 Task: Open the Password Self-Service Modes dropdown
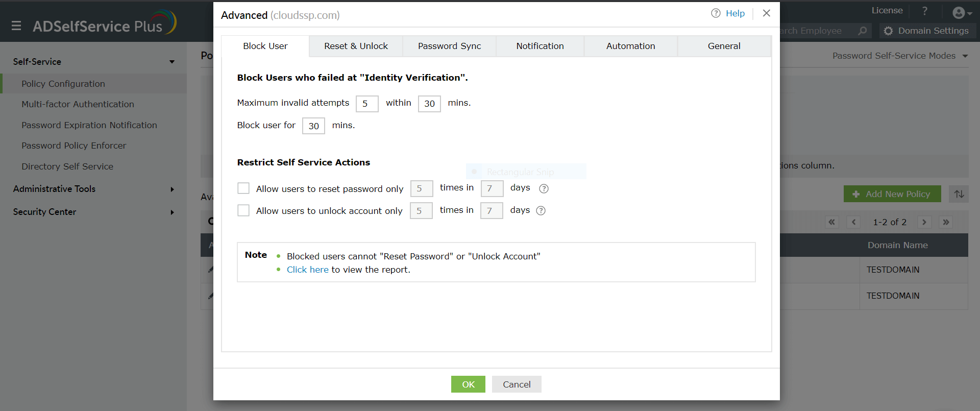click(965, 56)
